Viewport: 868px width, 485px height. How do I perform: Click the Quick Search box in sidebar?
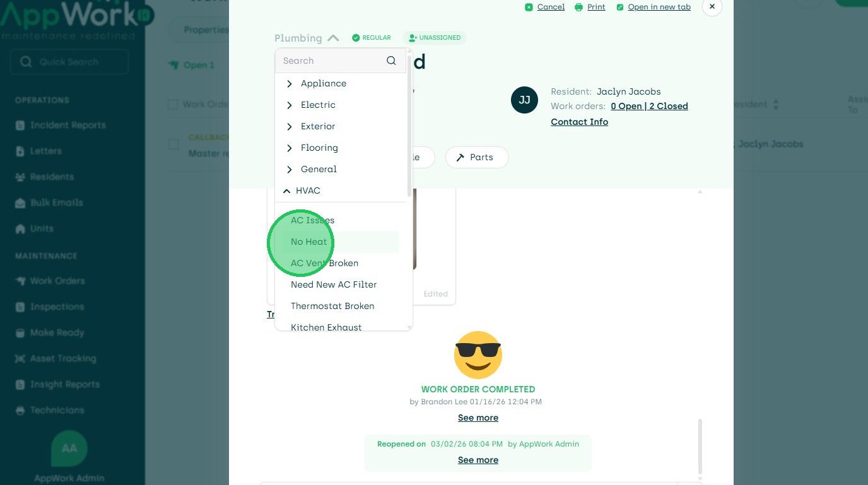[69, 62]
